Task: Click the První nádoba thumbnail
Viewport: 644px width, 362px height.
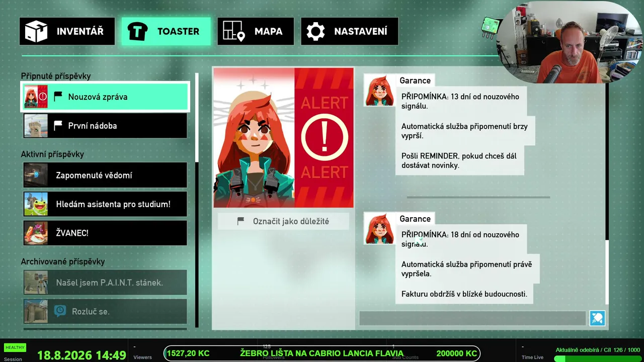Action: click(36, 126)
